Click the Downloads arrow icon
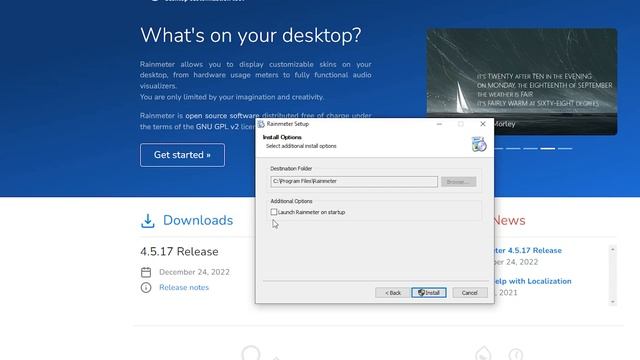Image resolution: width=640 pixels, height=360 pixels. pos(148,221)
